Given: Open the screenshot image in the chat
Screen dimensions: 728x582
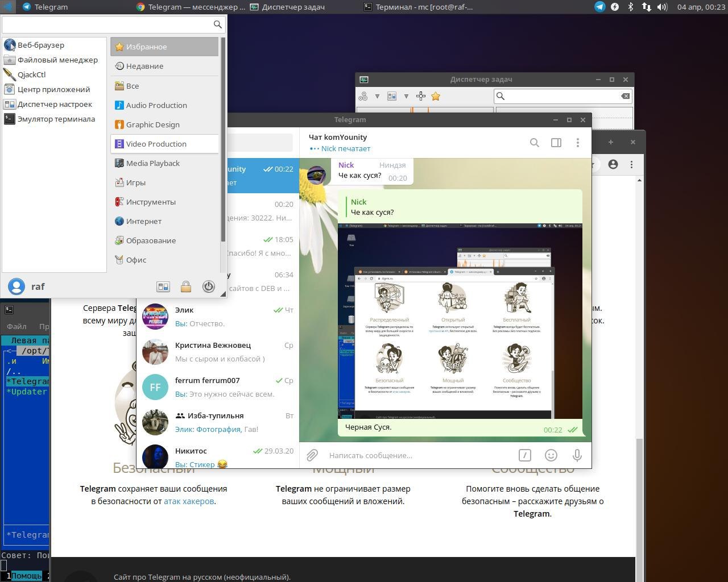Looking at the screenshot, I should [460, 321].
